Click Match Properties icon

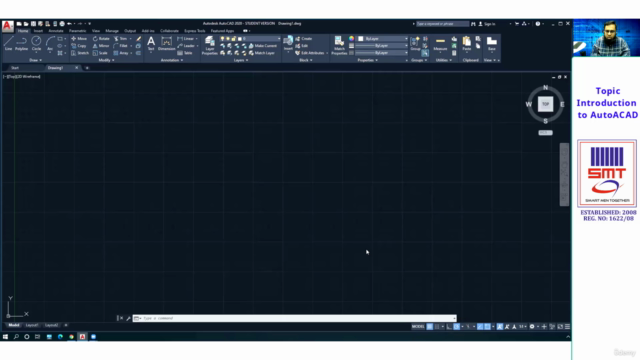pos(339,45)
